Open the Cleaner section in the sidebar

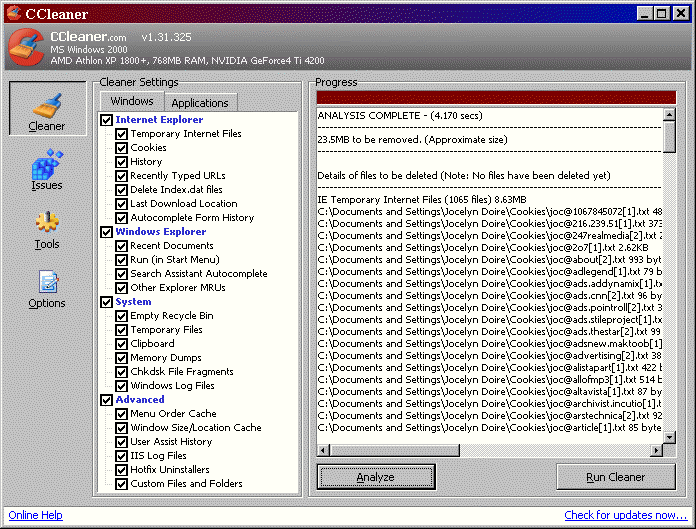coord(47,109)
